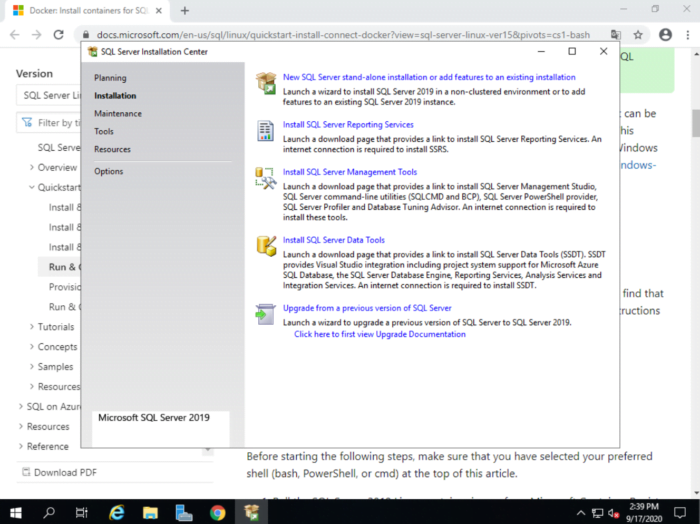The image size is (700, 524).
Task: Expand the Overview node in docs sidebar
Action: point(32,167)
